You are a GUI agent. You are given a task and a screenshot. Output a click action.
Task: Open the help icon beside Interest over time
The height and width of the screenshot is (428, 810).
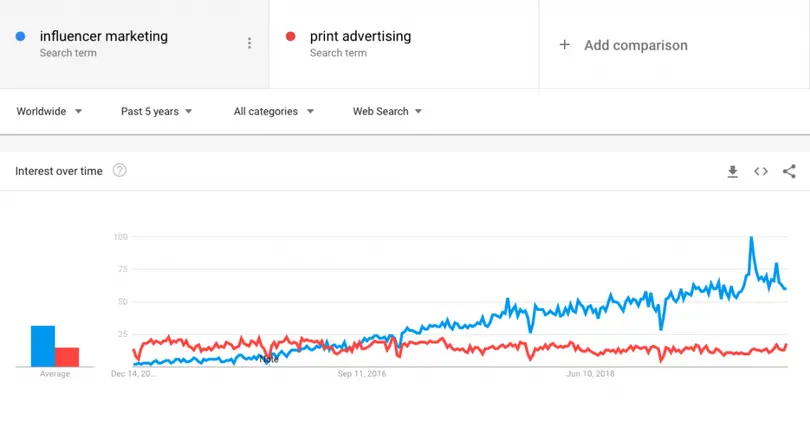click(120, 171)
